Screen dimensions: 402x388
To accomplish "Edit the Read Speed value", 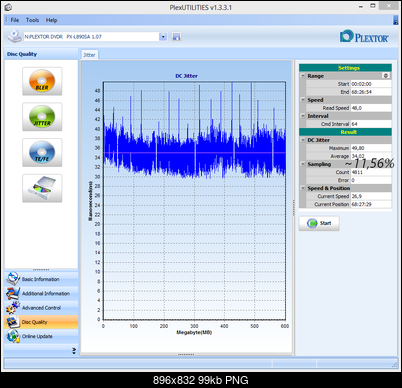I will pyautogui.click(x=371, y=108).
